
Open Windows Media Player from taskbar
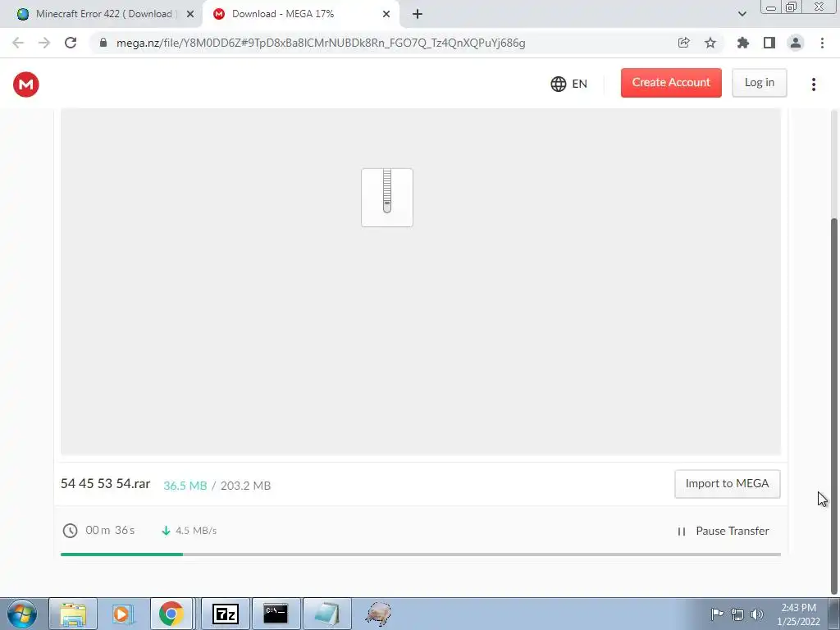coord(122,614)
